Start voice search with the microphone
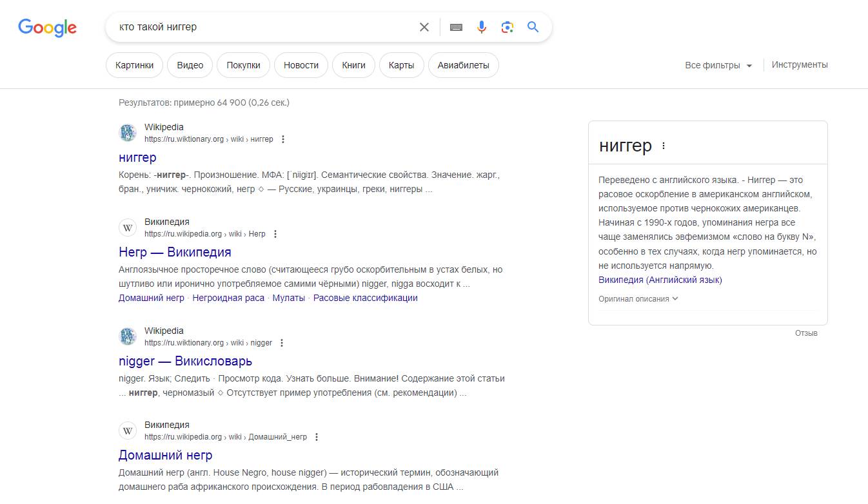Viewport: 868px width, 504px height. (482, 27)
